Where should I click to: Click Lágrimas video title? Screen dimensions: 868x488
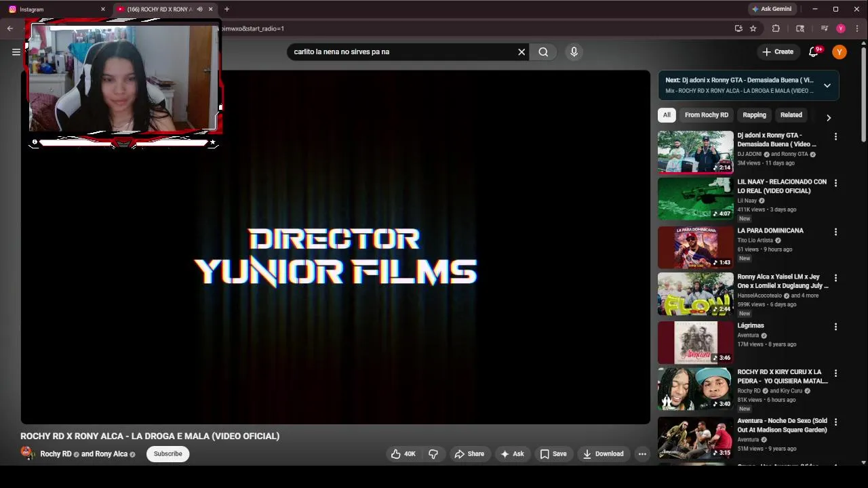(x=751, y=326)
